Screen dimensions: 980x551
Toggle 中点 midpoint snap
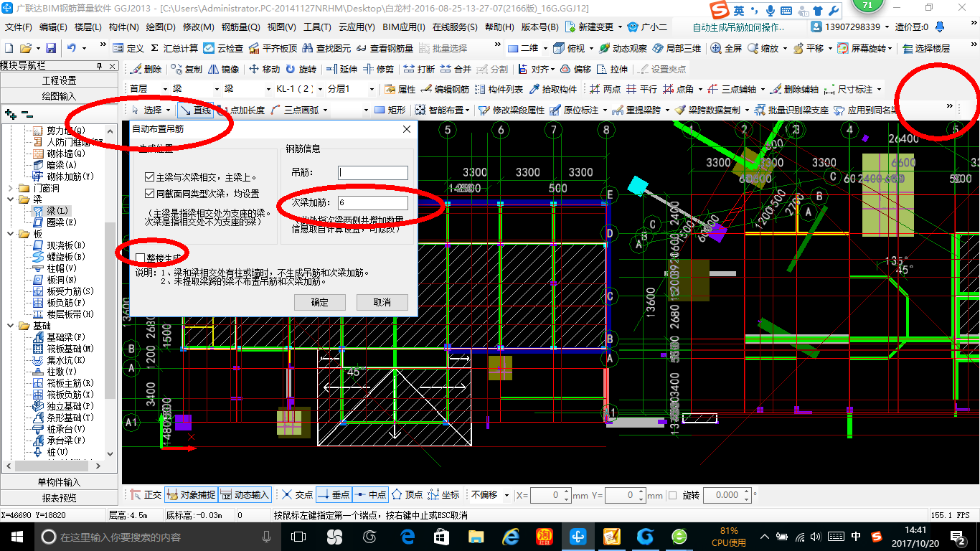coord(370,494)
